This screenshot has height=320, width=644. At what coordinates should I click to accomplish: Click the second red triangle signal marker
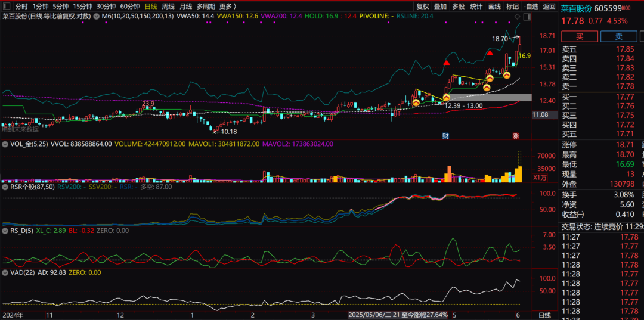click(490, 53)
